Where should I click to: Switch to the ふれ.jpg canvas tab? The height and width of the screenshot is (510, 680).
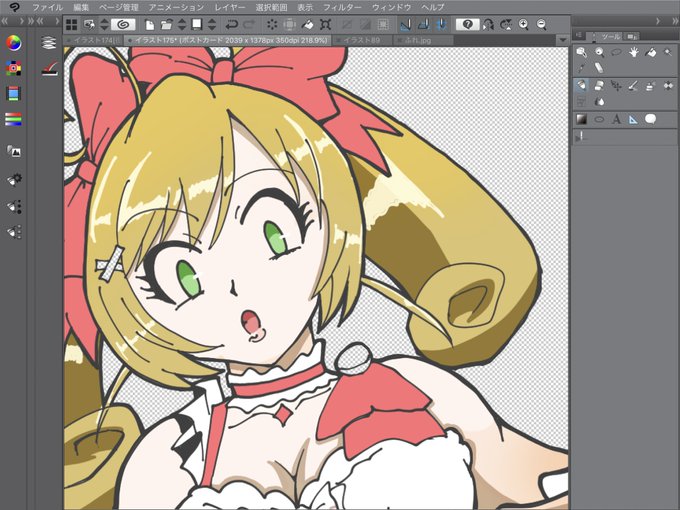point(424,40)
